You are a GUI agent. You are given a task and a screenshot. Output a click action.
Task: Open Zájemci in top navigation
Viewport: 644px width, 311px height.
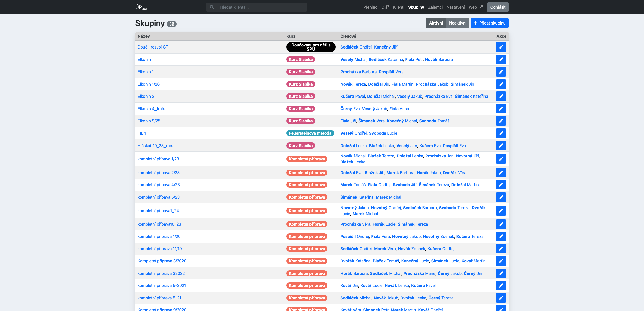tap(435, 7)
